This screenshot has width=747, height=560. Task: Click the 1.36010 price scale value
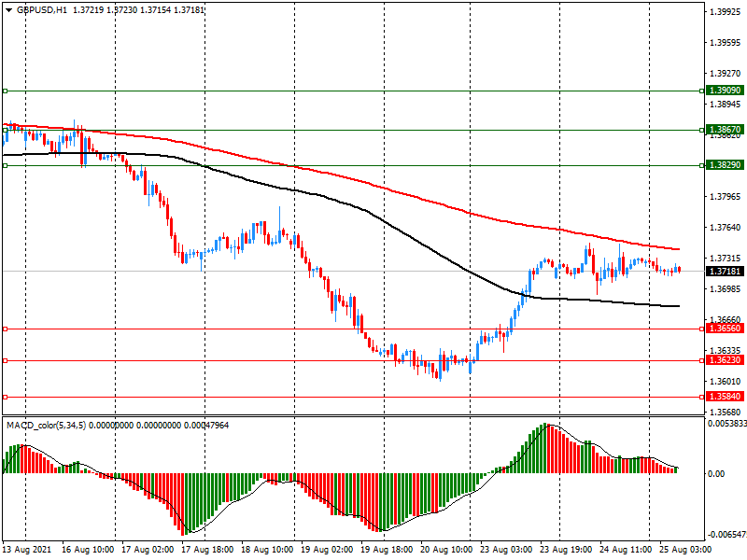click(726, 382)
